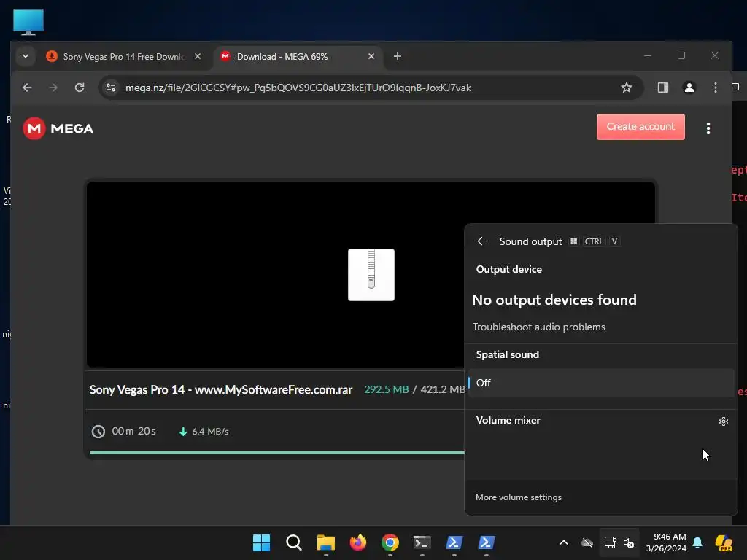
Task: Open a new Chrome tab
Action: 398,57
